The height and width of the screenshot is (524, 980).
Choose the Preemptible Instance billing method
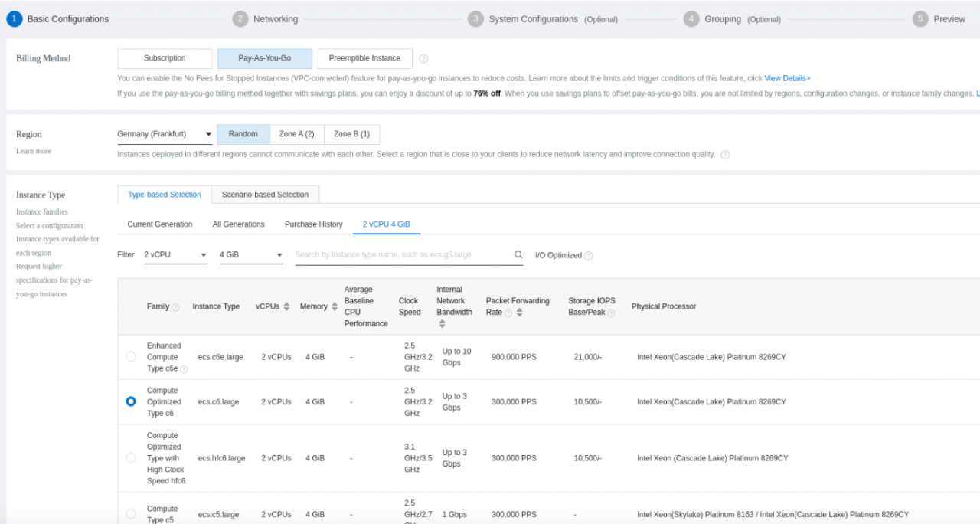tap(364, 58)
